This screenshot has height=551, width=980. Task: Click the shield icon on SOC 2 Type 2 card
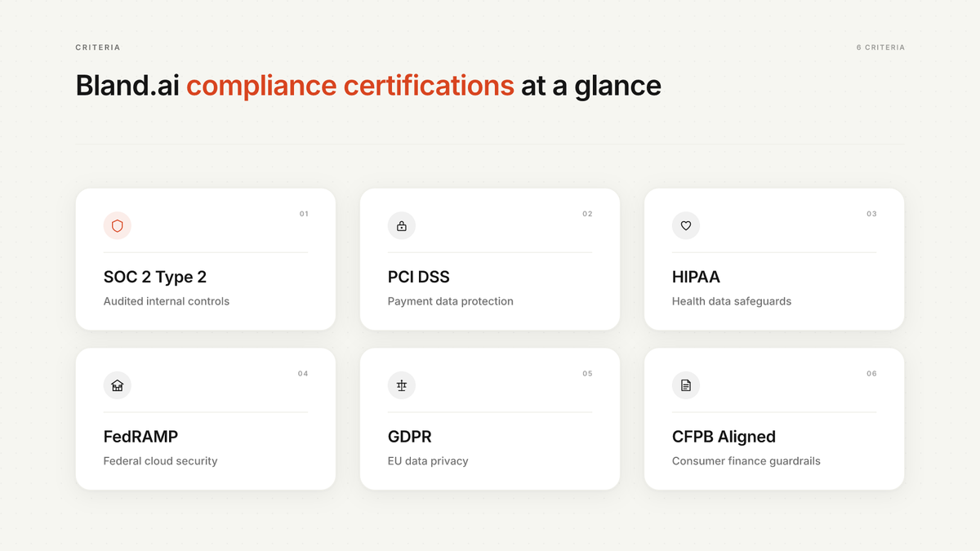click(118, 226)
